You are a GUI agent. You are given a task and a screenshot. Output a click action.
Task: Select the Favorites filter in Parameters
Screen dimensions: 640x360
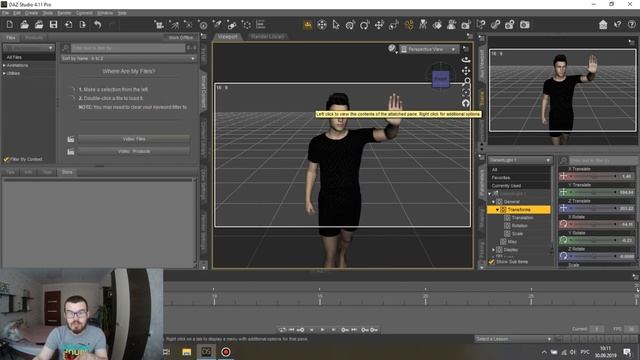tap(518, 178)
